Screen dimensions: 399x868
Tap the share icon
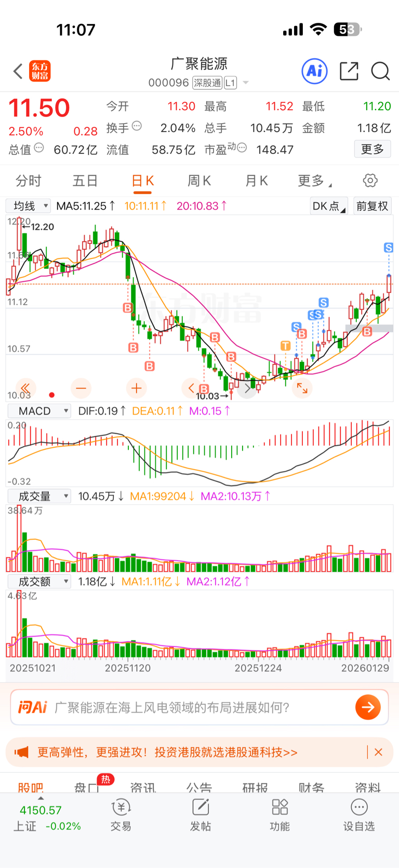point(349,71)
